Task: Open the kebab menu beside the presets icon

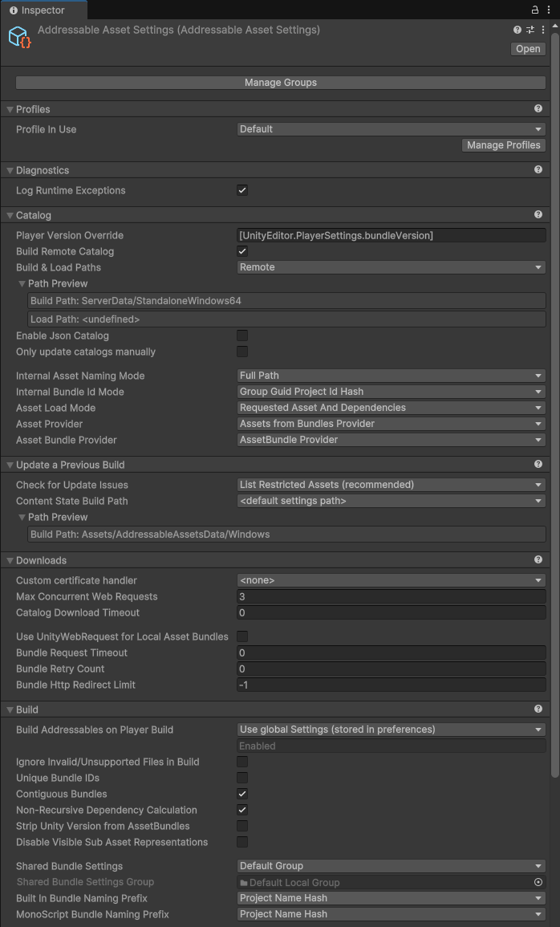Action: click(543, 30)
